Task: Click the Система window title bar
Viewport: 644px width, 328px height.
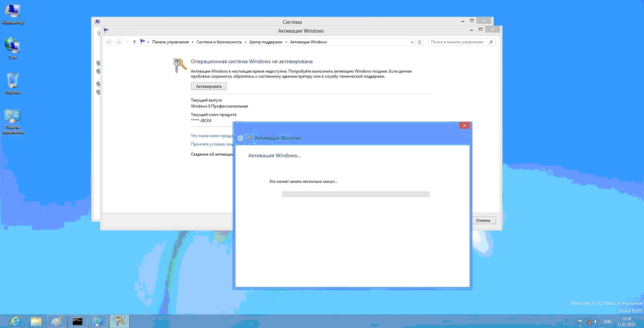Action: [292, 22]
